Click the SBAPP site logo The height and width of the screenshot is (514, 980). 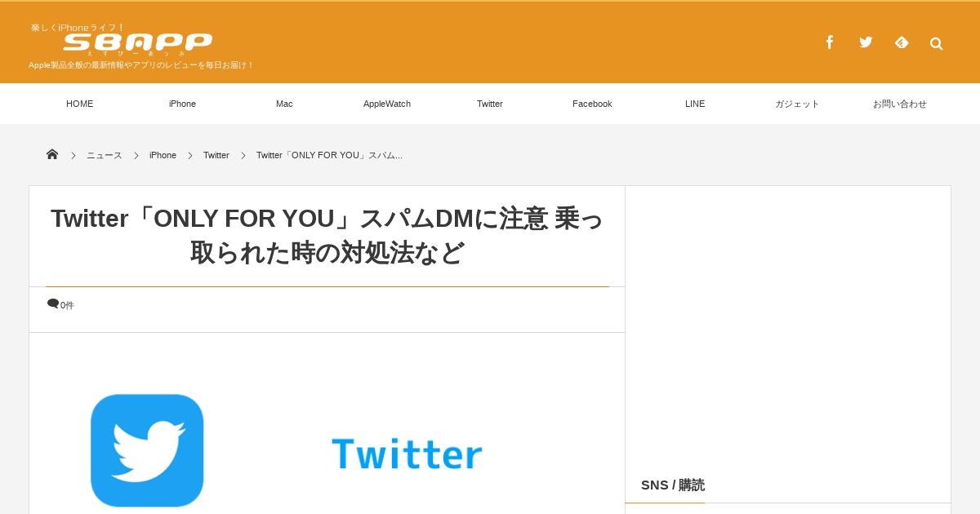(x=138, y=42)
